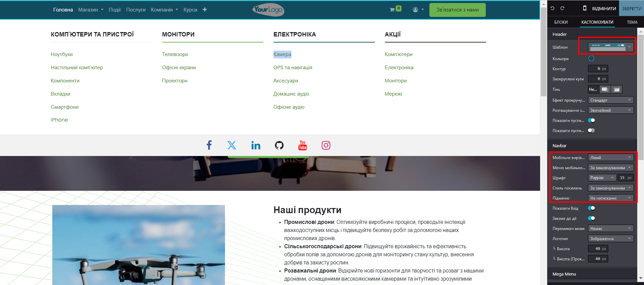Click the header Кольори color circle
This screenshot has height=285, width=644.
[x=591, y=58]
